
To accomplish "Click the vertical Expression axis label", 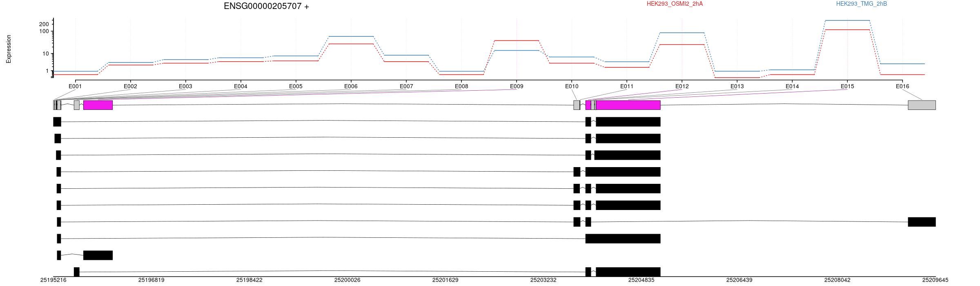I will click(x=9, y=49).
